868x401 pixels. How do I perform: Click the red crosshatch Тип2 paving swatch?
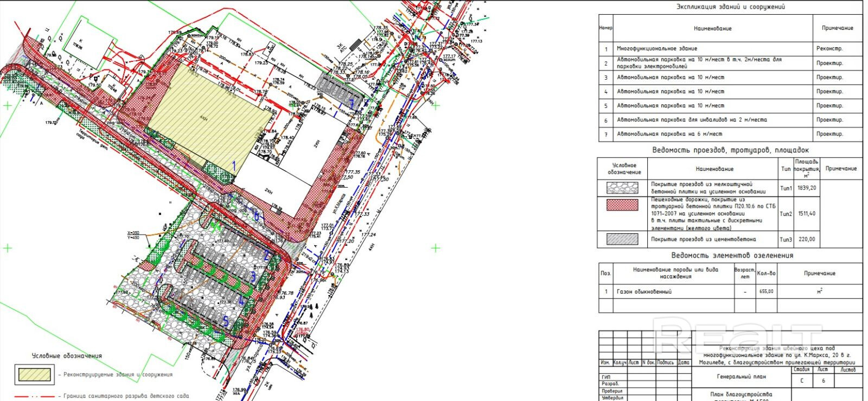coord(622,204)
